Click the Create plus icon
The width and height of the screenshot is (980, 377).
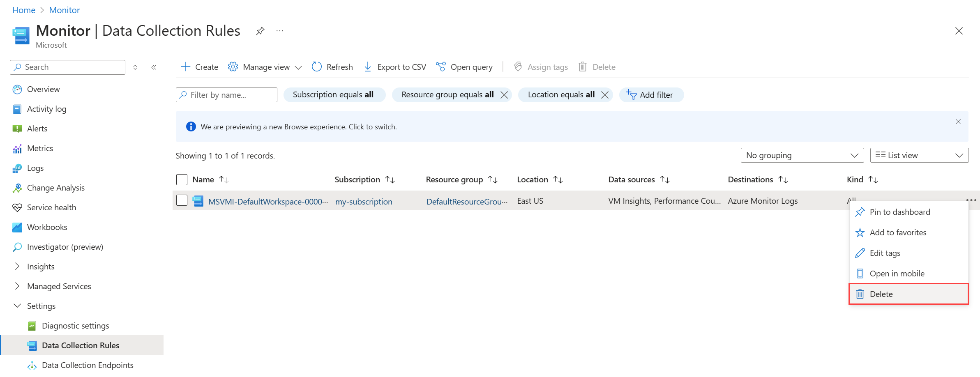(186, 67)
